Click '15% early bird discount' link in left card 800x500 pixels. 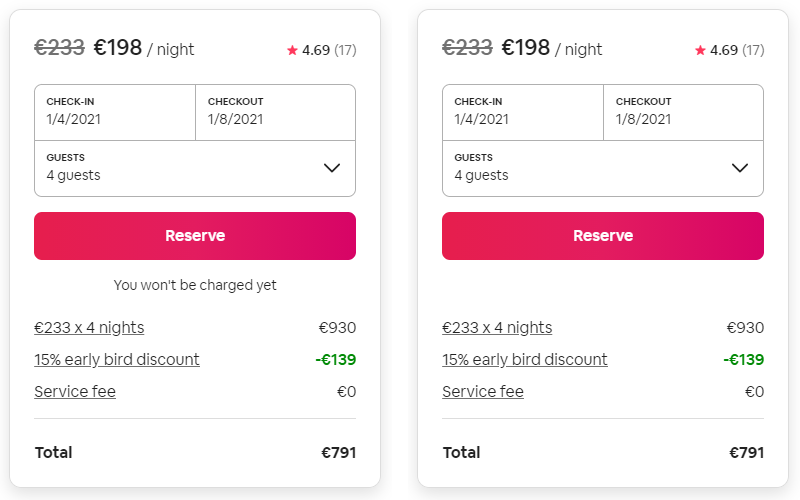coord(117,359)
